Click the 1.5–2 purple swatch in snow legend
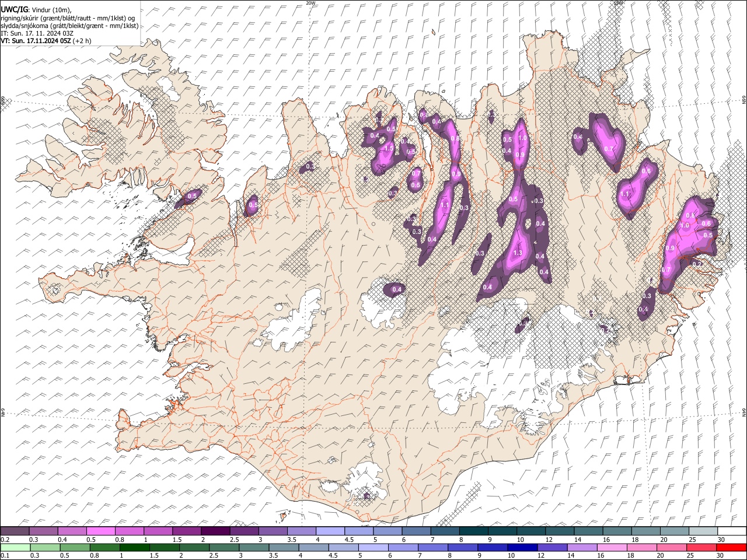The image size is (747, 560). pyautogui.click(x=187, y=531)
